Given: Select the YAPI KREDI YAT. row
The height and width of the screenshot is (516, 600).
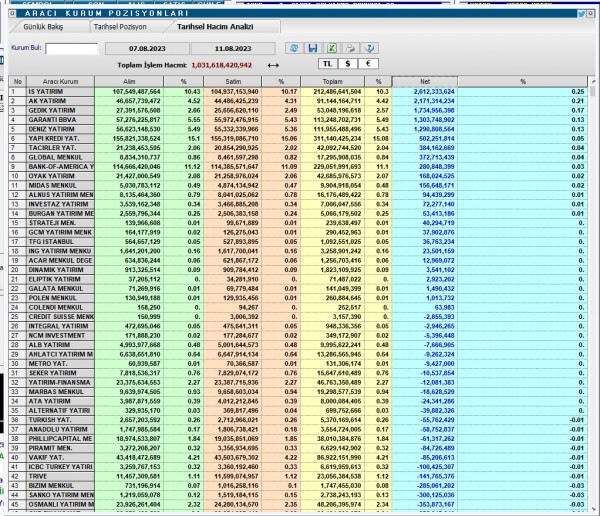Looking at the screenshot, I should pos(298,139).
